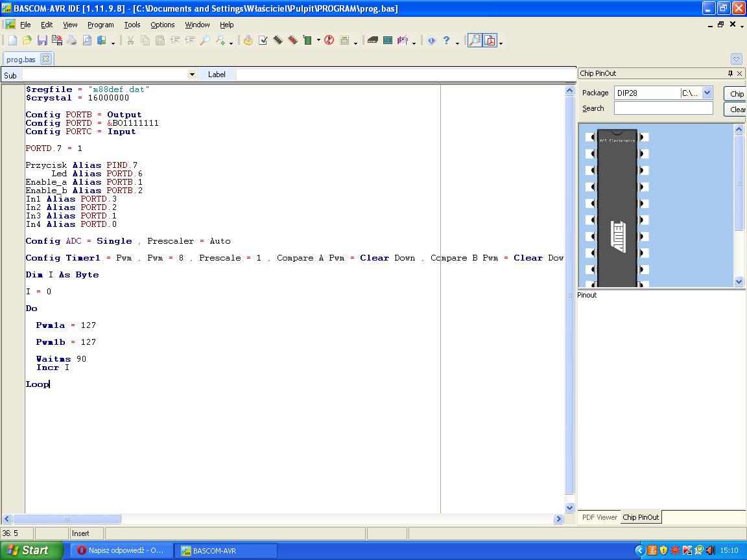Toggle the pin on Chip PinOut panel
The image size is (747, 560).
point(730,73)
